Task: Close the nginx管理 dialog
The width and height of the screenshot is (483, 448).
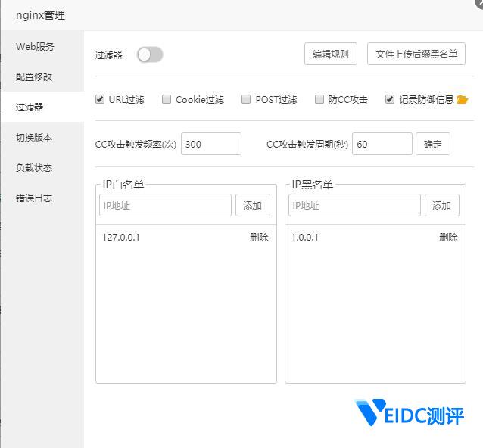Action: point(480,2)
